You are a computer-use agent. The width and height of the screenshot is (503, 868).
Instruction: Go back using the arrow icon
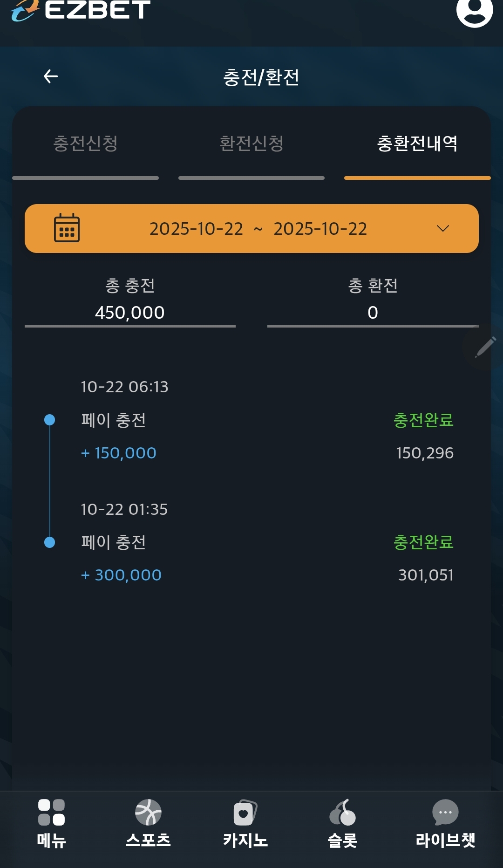click(x=51, y=76)
